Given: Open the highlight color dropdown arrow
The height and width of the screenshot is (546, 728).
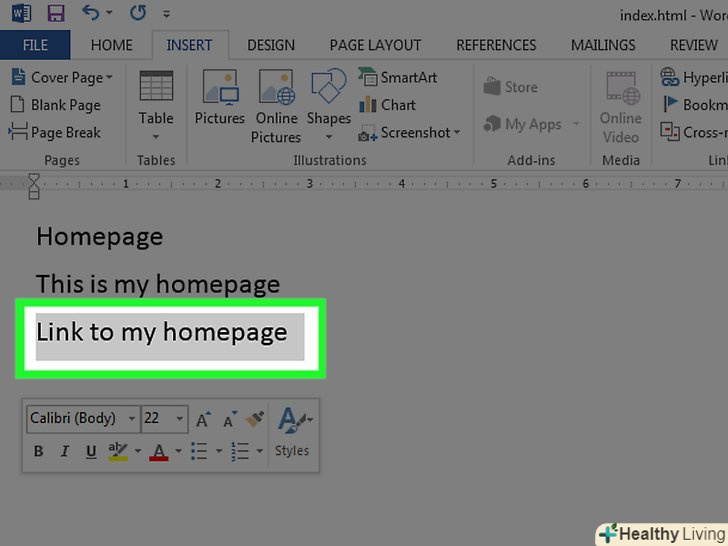Looking at the screenshot, I should (x=138, y=451).
